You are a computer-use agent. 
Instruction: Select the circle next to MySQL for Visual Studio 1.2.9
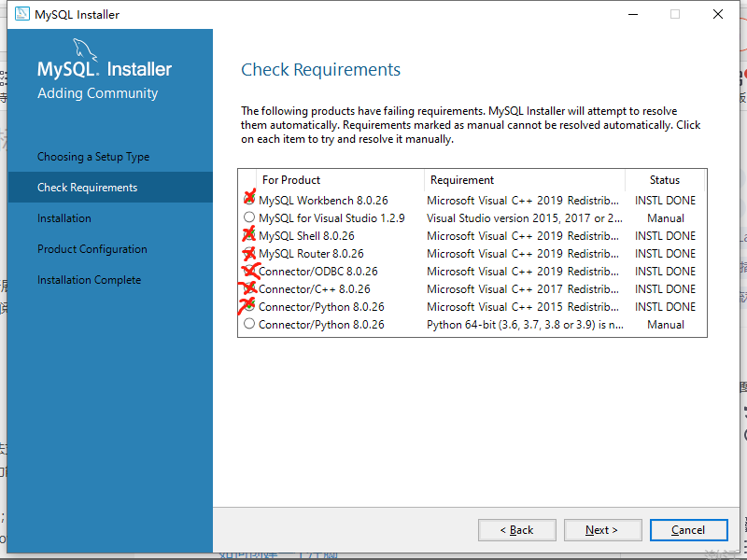coord(249,217)
